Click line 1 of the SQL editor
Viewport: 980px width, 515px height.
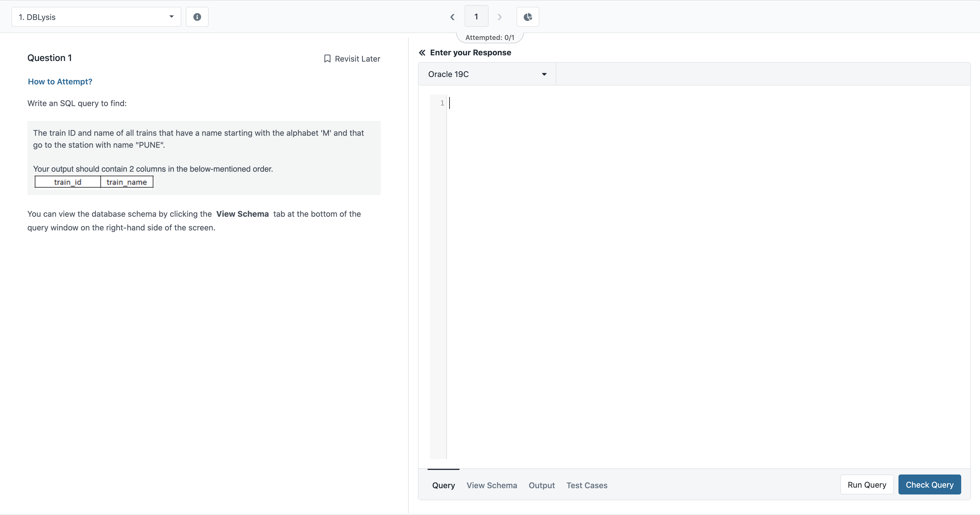point(532,103)
